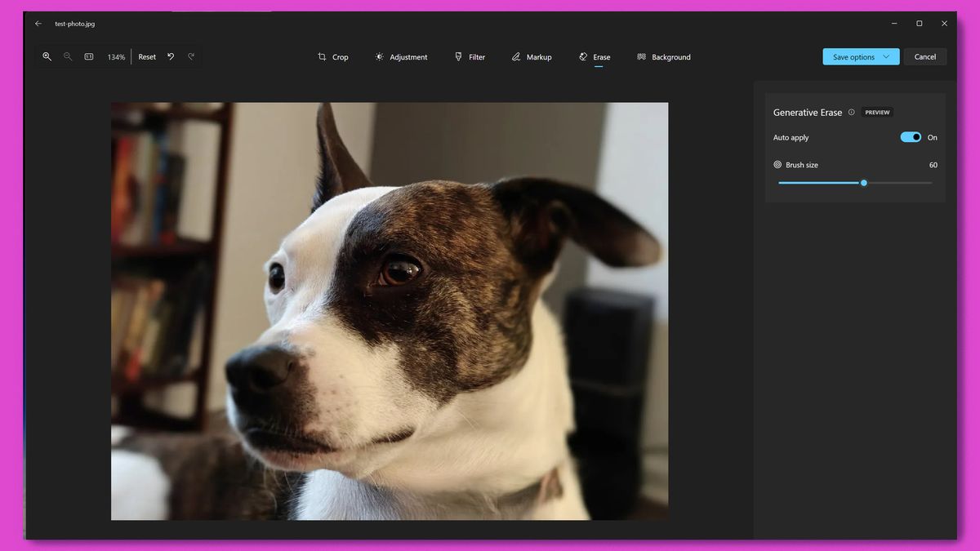Turn off the Auto apply toggle
The image size is (980, 551).
[x=910, y=137]
